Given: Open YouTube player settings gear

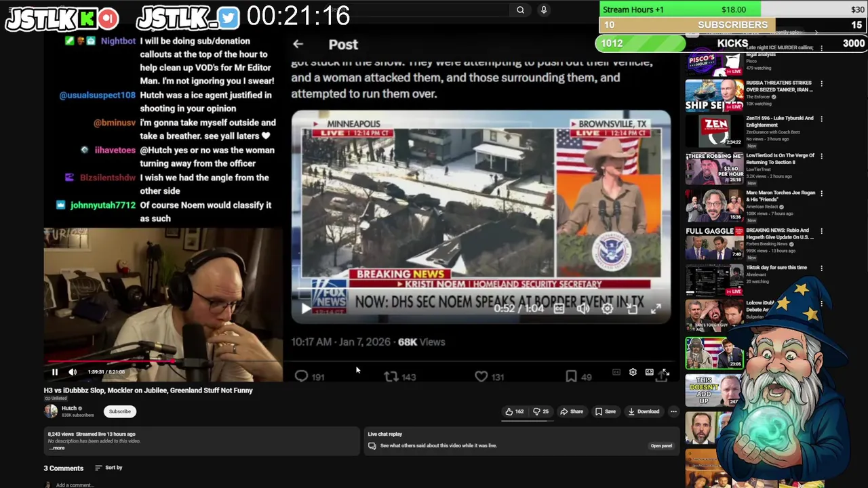Looking at the screenshot, I should pos(633,372).
